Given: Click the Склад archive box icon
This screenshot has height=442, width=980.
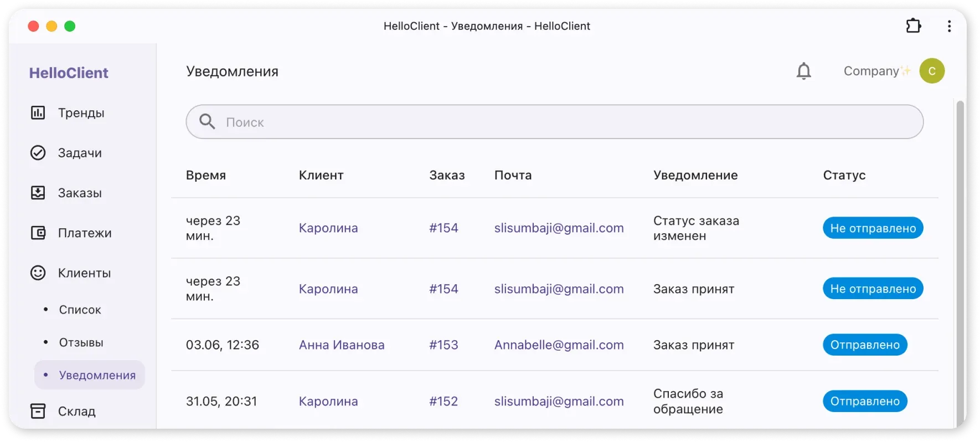Looking at the screenshot, I should point(38,411).
